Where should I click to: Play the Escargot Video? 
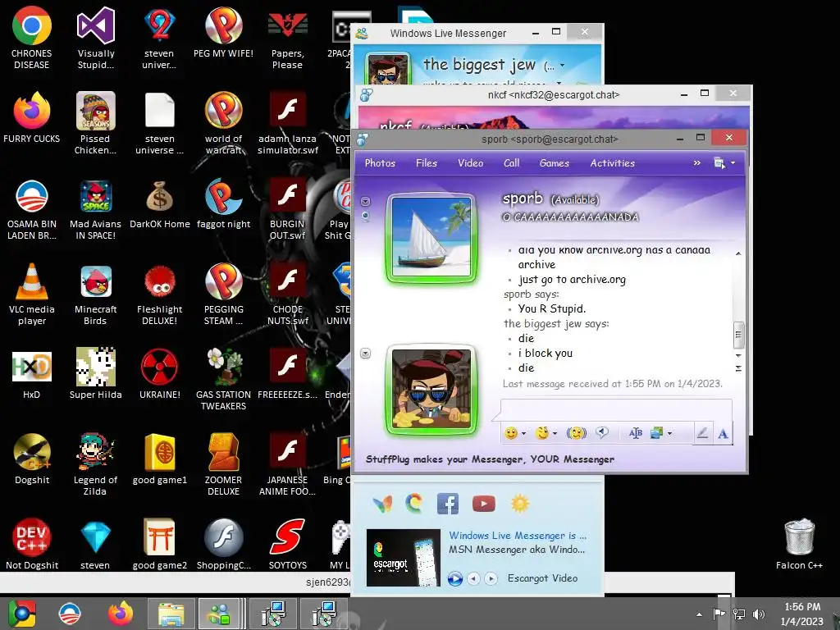pyautogui.click(x=454, y=578)
